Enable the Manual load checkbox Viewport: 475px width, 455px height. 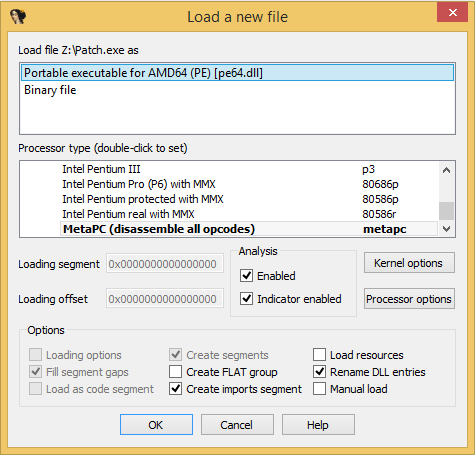[319, 389]
